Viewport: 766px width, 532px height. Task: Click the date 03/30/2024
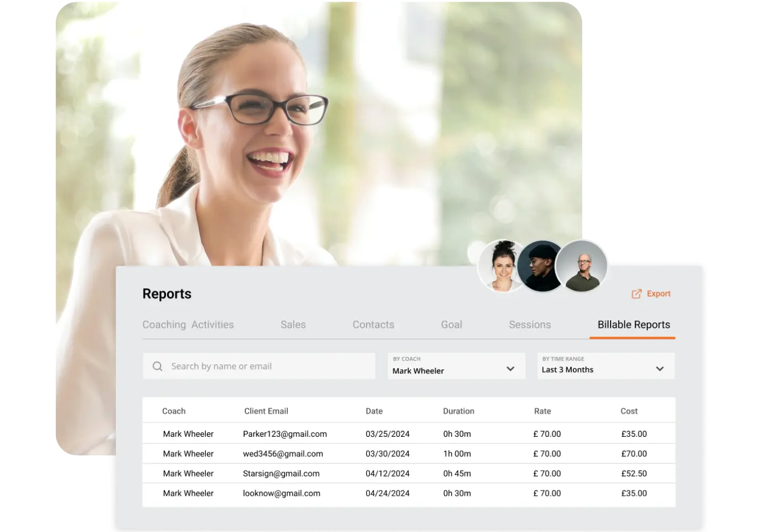[388, 454]
